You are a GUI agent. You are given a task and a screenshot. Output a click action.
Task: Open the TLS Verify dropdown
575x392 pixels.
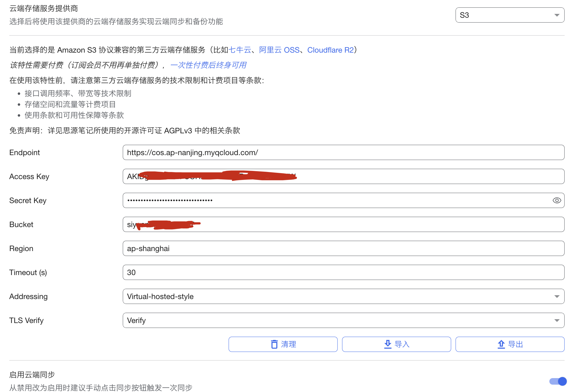(343, 320)
